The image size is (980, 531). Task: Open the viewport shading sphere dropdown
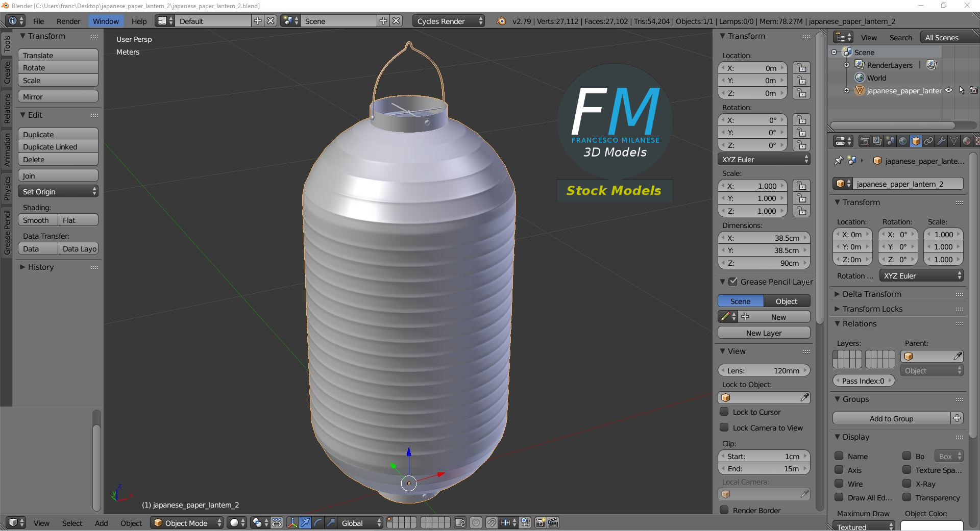237,523
